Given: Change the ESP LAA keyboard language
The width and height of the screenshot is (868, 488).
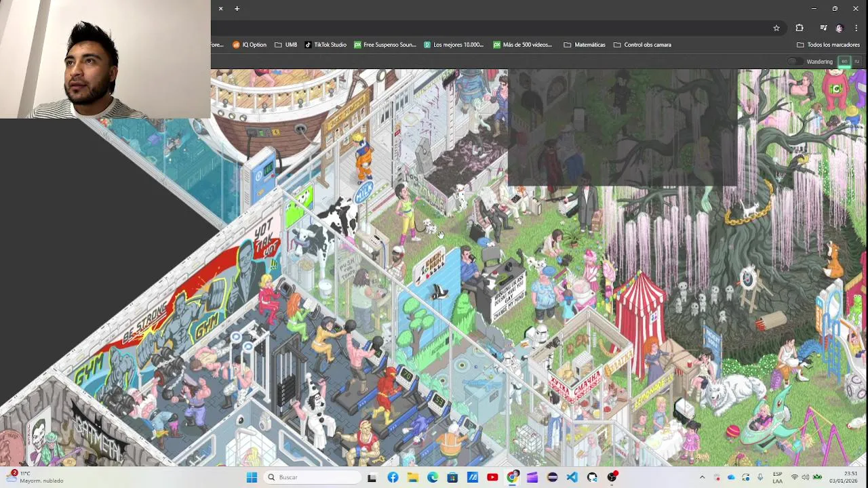Looking at the screenshot, I should [x=778, y=477].
